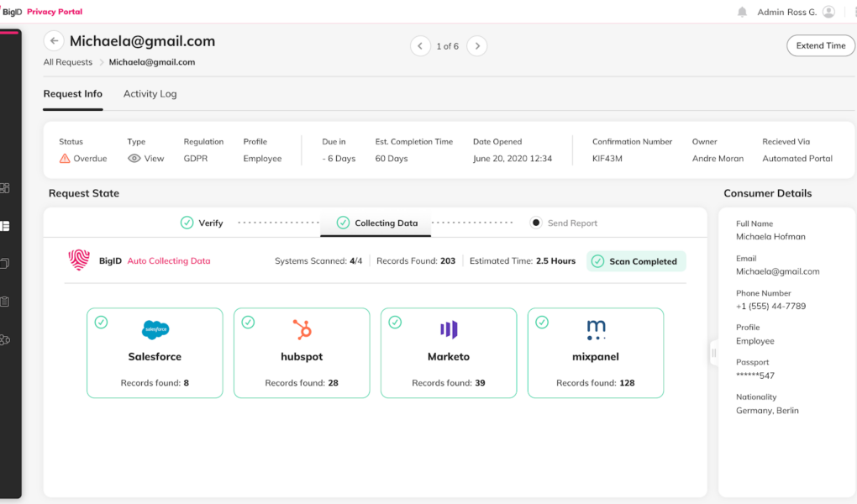857x504 pixels.
Task: Click the Salesforce cloud logo
Action: 155,329
